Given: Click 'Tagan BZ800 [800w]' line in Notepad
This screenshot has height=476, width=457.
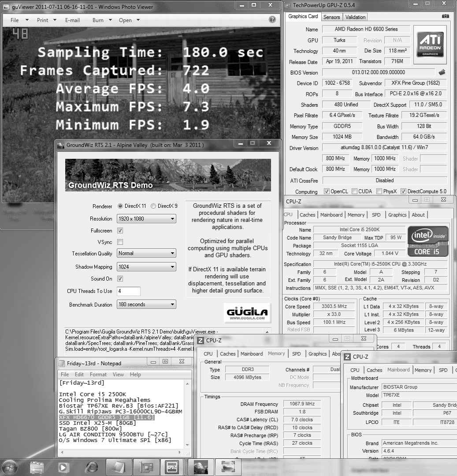Looking at the screenshot, I should [x=90, y=429].
